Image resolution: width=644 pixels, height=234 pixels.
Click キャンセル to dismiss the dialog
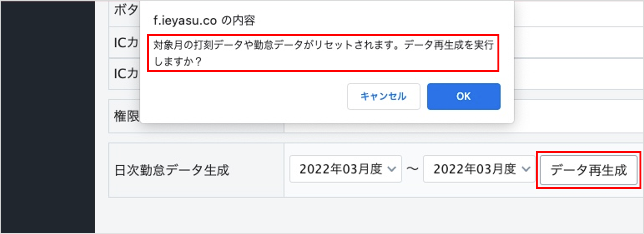tap(383, 97)
